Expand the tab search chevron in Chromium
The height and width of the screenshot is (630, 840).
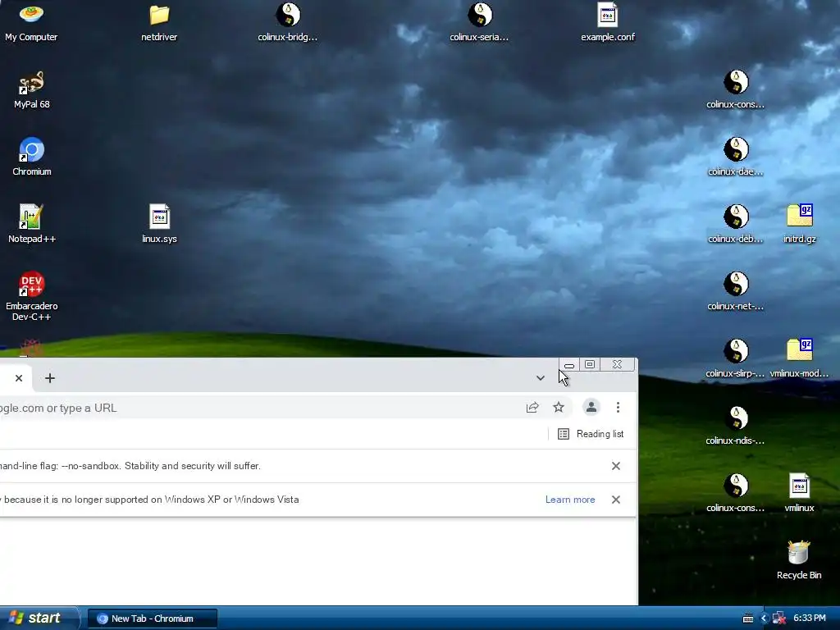540,378
